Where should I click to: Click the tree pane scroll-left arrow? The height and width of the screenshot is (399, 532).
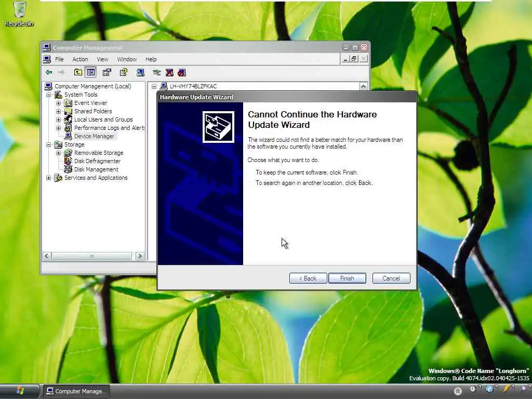(x=47, y=256)
